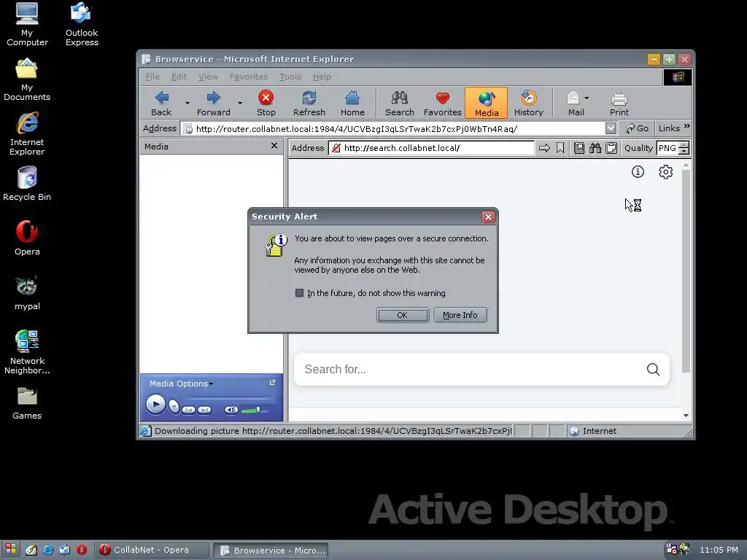Open the Favorites menu
This screenshot has width=747, height=560.
pyautogui.click(x=248, y=77)
